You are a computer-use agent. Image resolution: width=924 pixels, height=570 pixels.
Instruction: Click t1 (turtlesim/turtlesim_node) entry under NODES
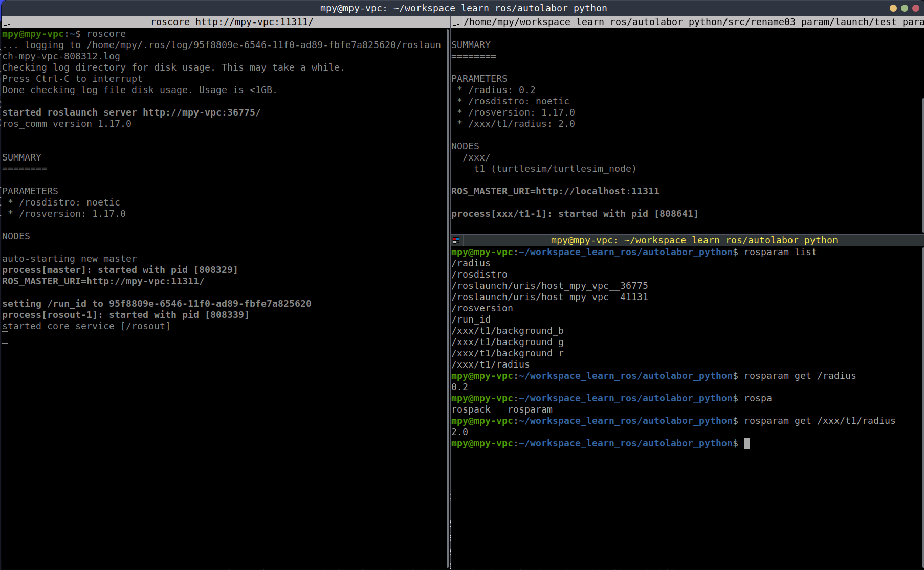click(x=555, y=169)
